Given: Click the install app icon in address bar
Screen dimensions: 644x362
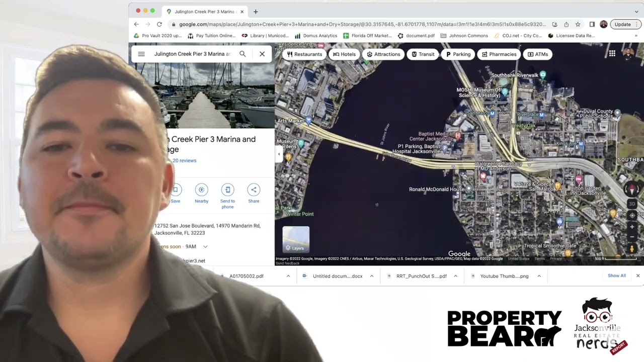Looking at the screenshot, I should (x=554, y=24).
